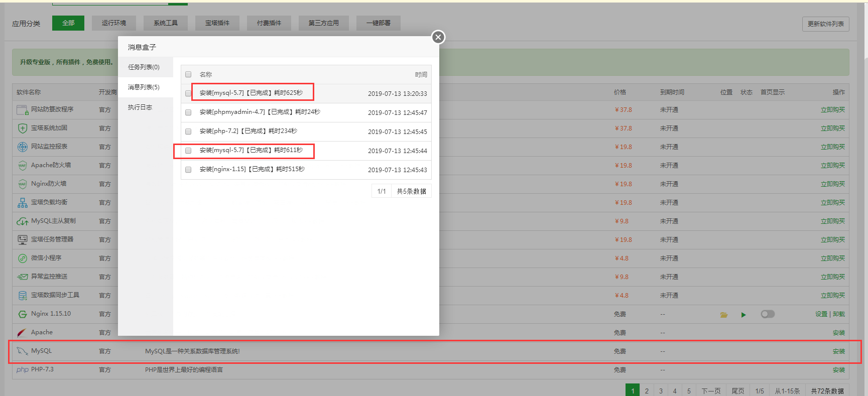Click current page 1 pagination button
Viewport: 868px width, 396px height.
633,391
